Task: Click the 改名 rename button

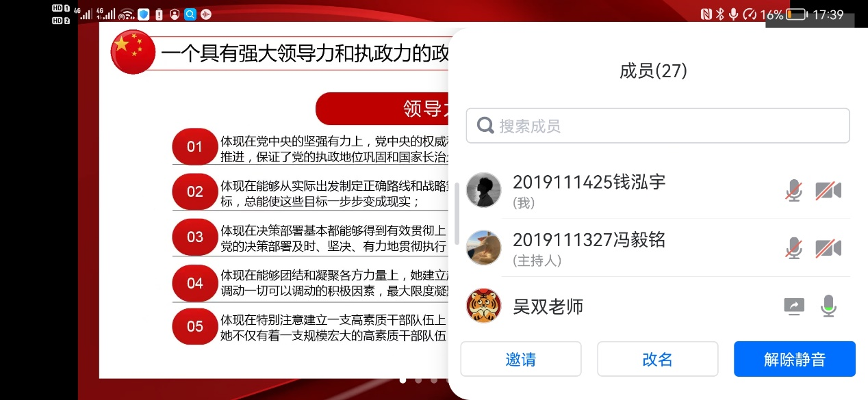Action: coord(658,359)
